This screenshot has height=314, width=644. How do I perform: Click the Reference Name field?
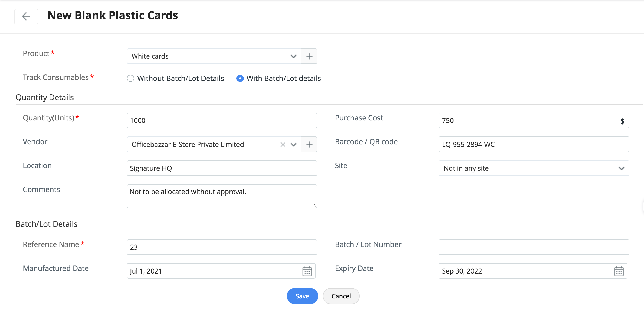(221, 247)
